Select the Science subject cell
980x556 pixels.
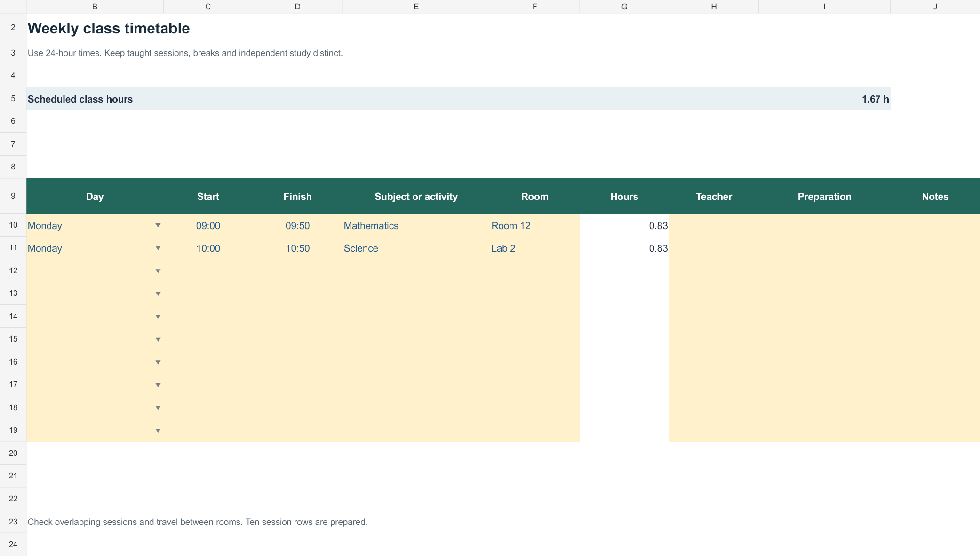click(416, 248)
